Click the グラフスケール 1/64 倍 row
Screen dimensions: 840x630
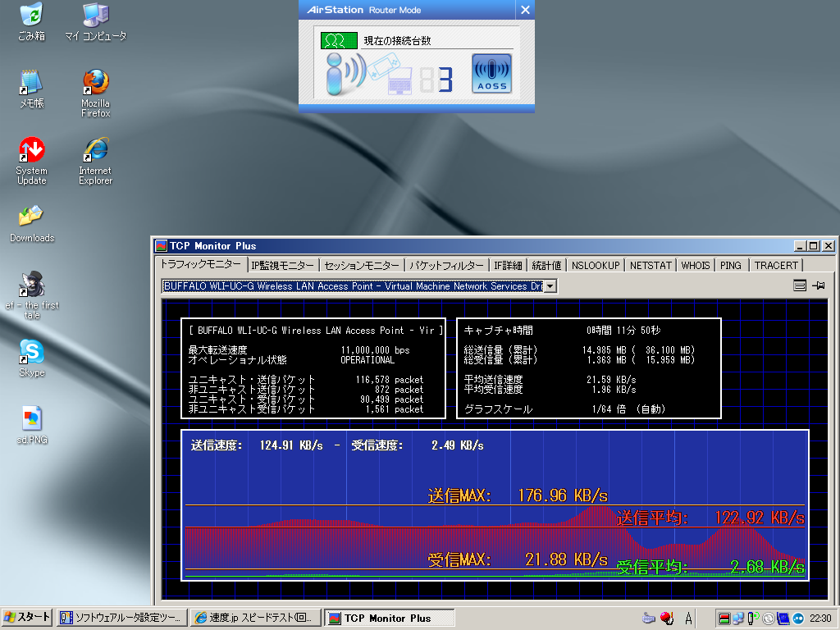tap(564, 409)
